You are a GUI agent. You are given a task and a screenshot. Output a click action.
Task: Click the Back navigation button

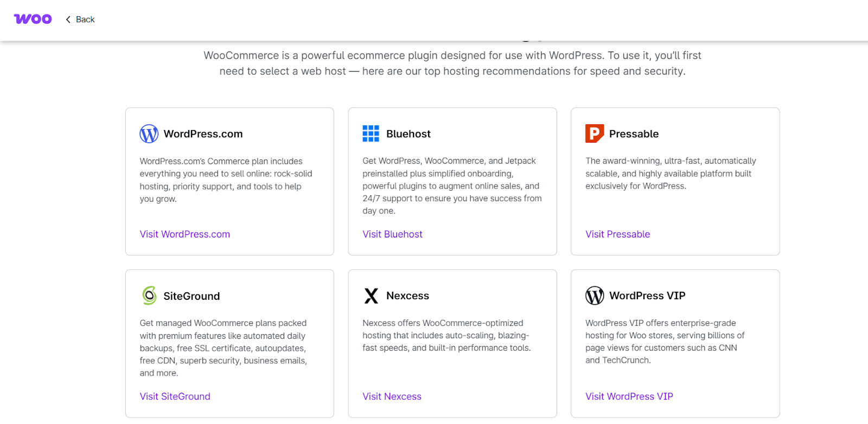79,19
